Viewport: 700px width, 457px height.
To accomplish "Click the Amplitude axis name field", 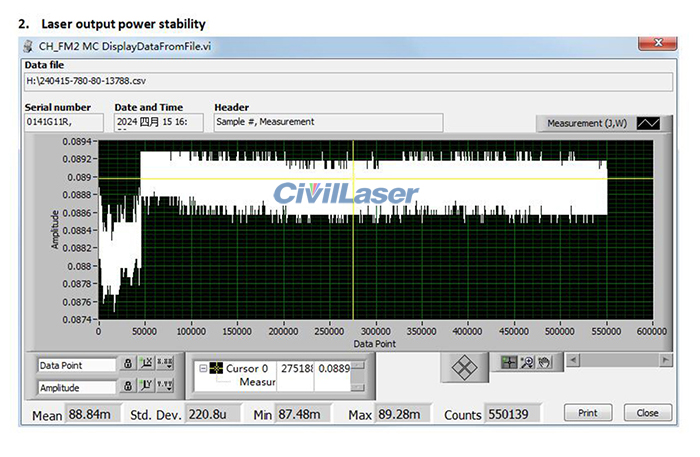I will [77, 387].
